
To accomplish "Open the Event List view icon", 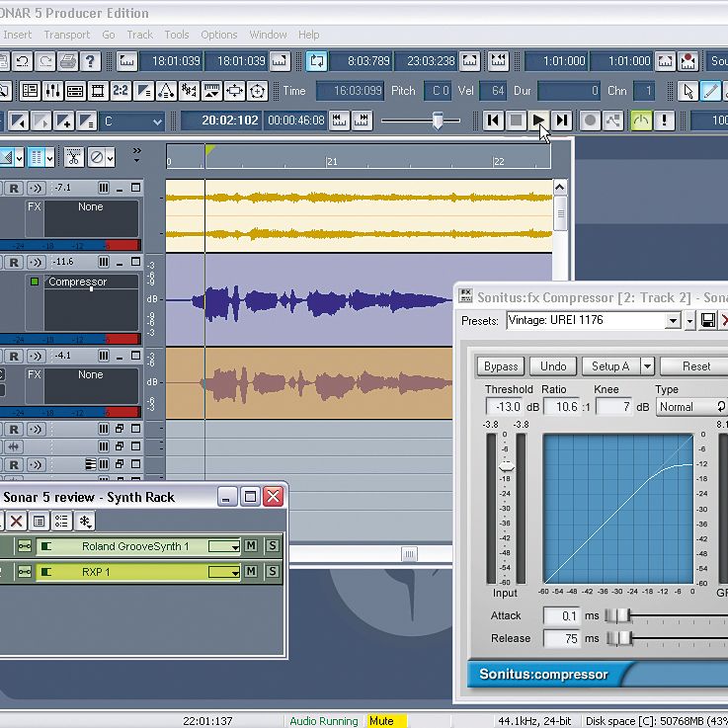I will pyautogui.click(x=75, y=91).
